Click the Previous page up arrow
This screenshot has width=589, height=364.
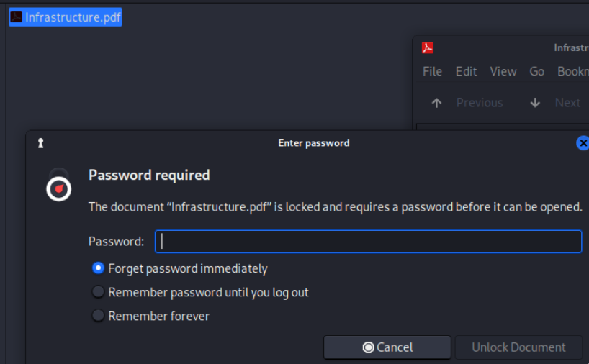tap(436, 103)
